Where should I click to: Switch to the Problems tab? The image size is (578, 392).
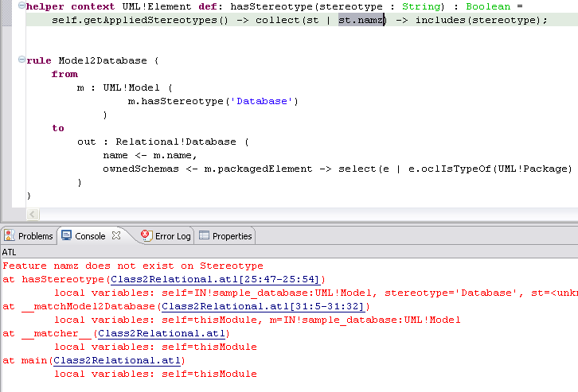[x=29, y=236]
